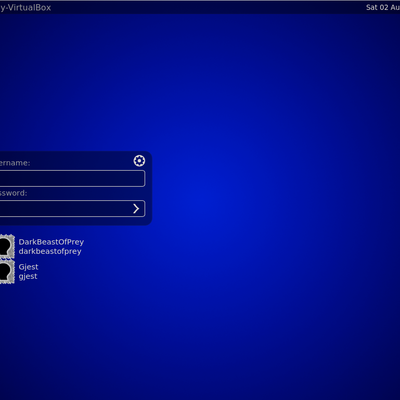Viewport: 400px width, 400px height.
Task: Focus the Username input field
Action: [72, 178]
